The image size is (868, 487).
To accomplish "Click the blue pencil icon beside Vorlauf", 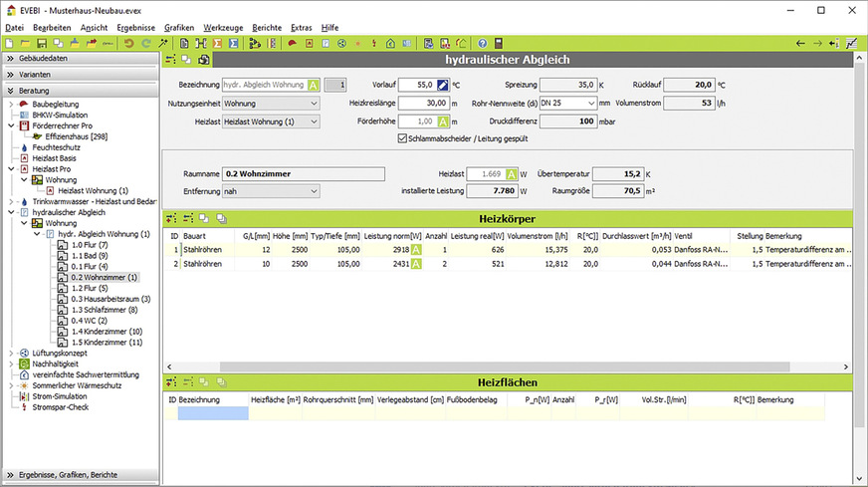I will click(x=442, y=85).
